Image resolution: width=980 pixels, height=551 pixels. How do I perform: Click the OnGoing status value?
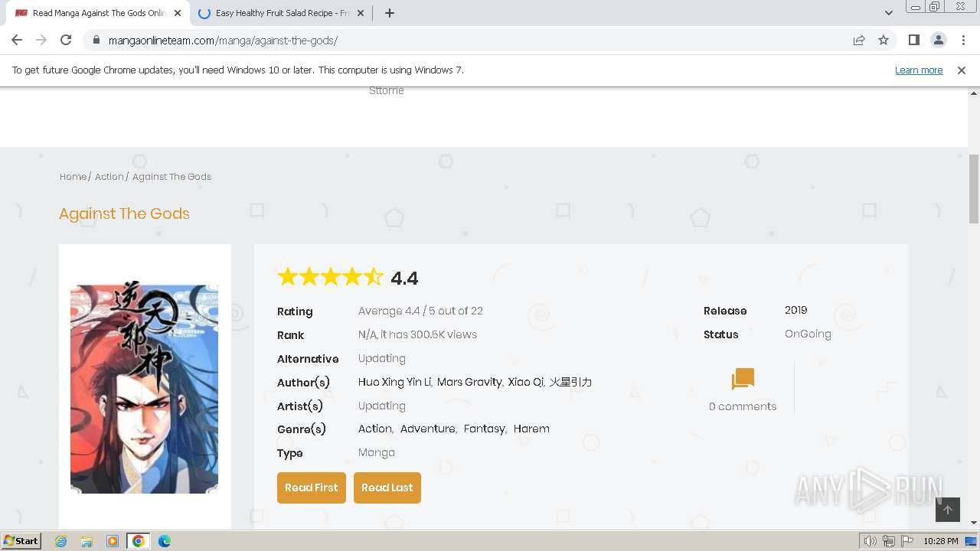[x=808, y=334]
